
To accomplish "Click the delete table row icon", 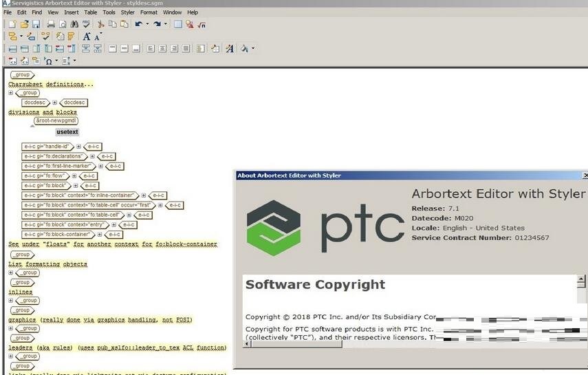I will tap(60, 48).
